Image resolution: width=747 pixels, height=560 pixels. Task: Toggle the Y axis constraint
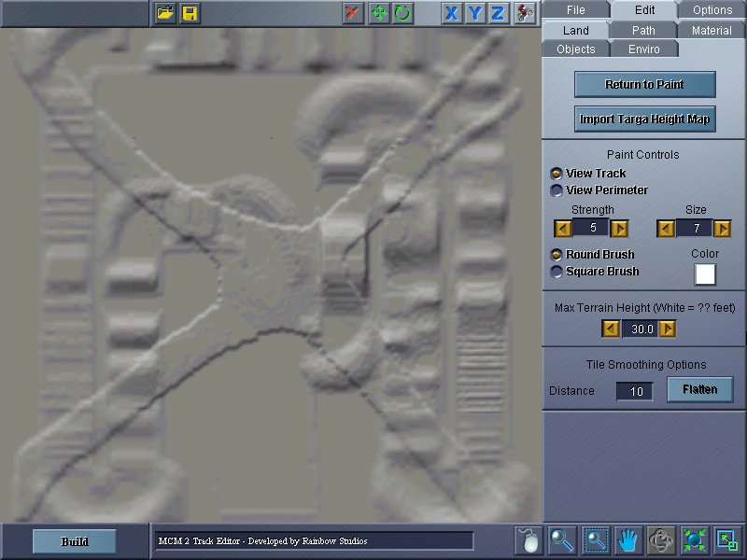(475, 13)
